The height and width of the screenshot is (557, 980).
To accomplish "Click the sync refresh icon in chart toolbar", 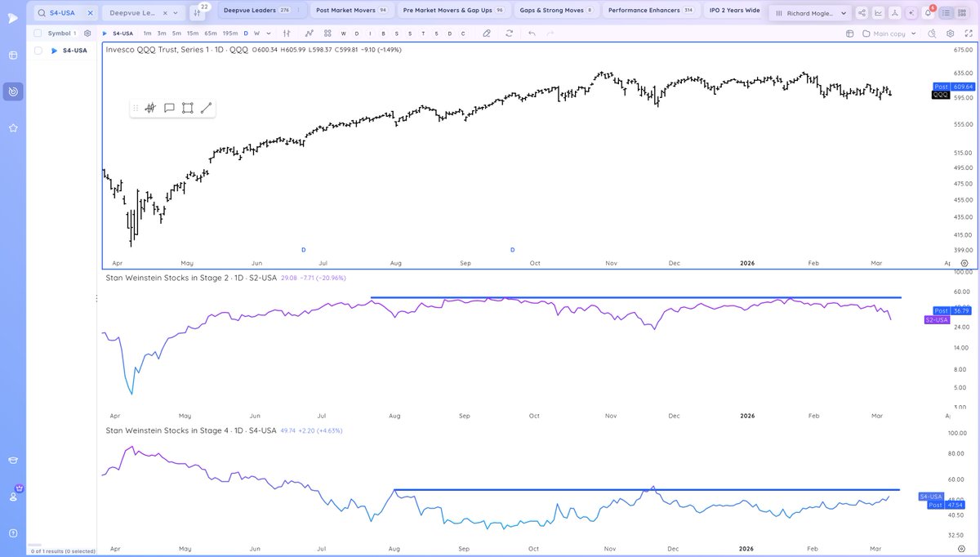I will 509,33.
